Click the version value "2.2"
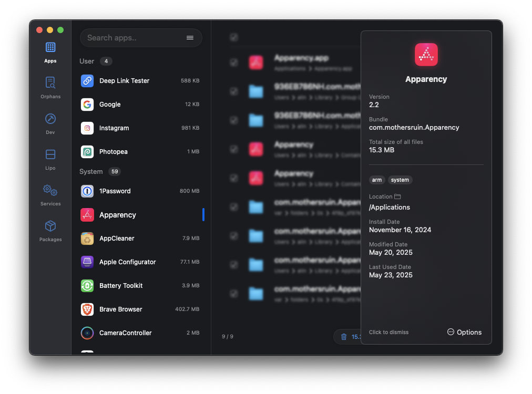 [374, 105]
